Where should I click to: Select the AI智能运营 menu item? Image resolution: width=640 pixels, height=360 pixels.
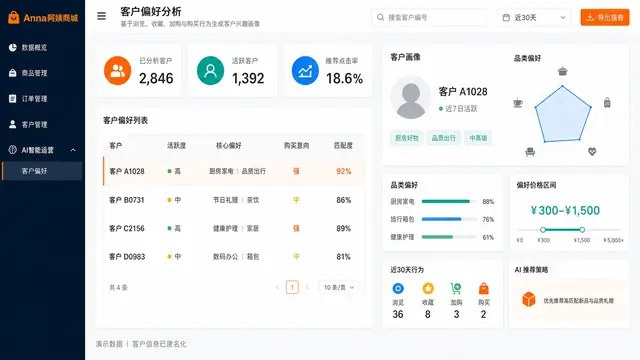coord(42,150)
